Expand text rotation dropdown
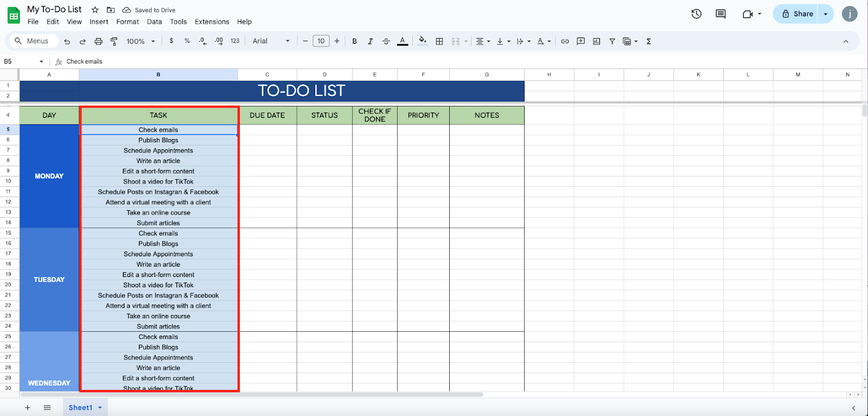Image resolution: width=868 pixels, height=416 pixels. [x=549, y=41]
